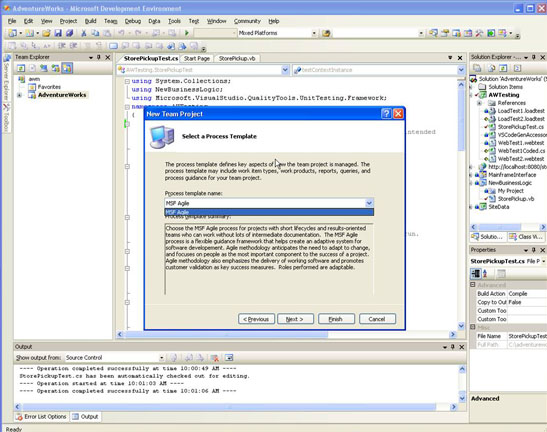547x432 pixels.
Task: Click Solution Explorer Show All Files icon
Action: pyautogui.click(x=492, y=68)
